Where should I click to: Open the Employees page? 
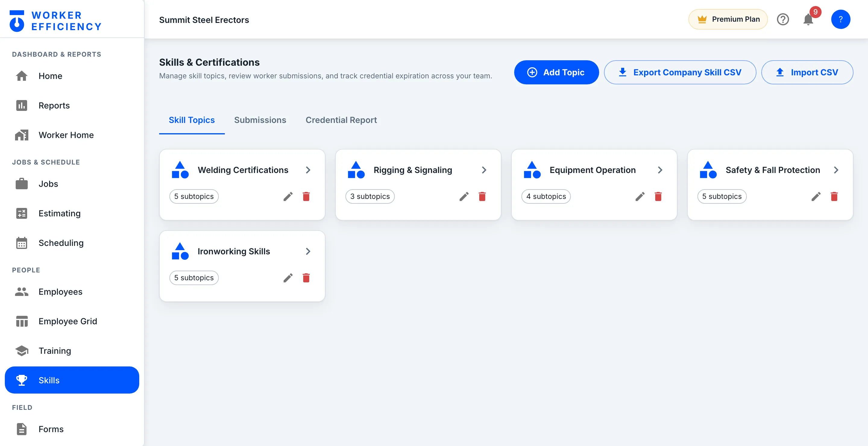tap(72, 292)
